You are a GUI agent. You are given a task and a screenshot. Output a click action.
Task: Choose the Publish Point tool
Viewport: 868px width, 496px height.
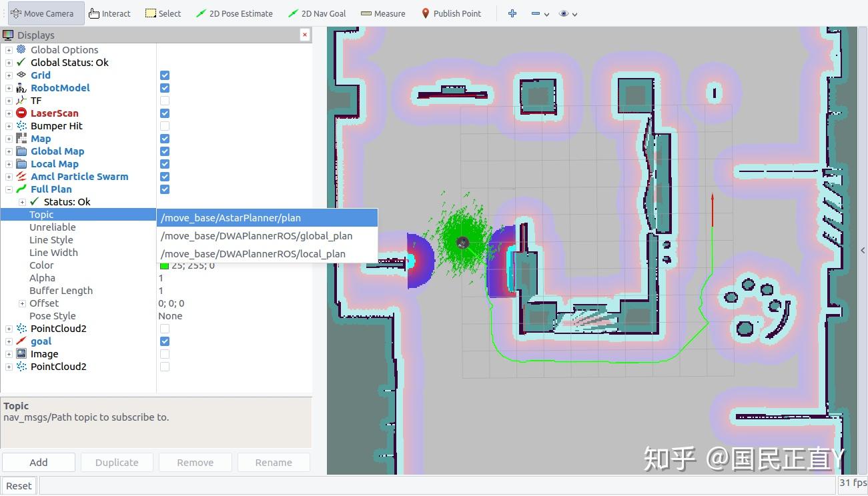(452, 13)
